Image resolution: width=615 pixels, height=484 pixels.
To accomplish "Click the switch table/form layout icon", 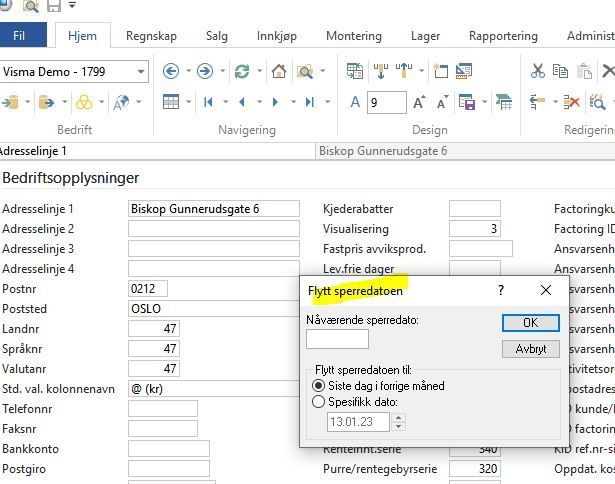I will [355, 71].
